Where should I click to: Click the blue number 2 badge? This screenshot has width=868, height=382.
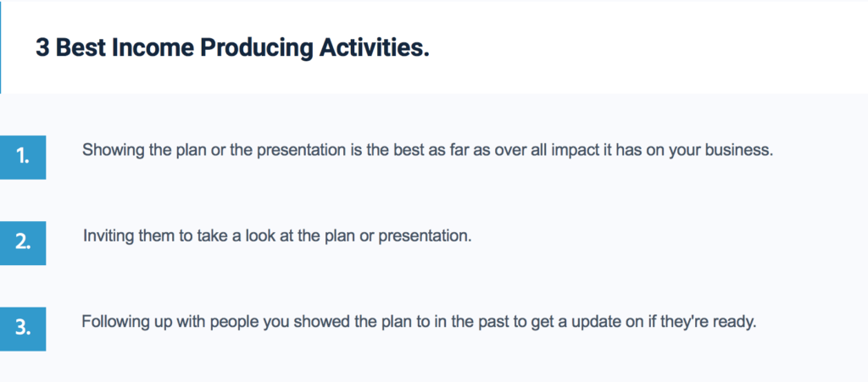pos(23,243)
